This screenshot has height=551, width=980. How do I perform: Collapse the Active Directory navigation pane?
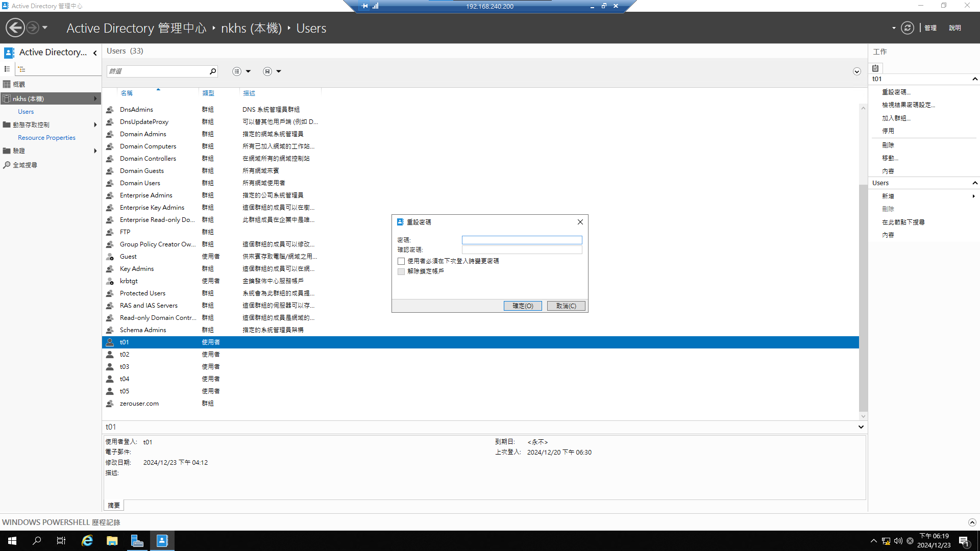tap(95, 53)
